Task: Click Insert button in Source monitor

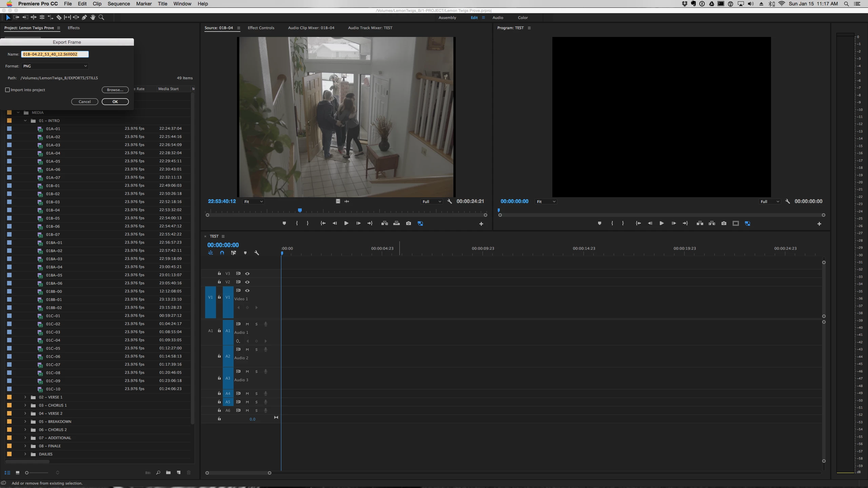Action: point(384,223)
